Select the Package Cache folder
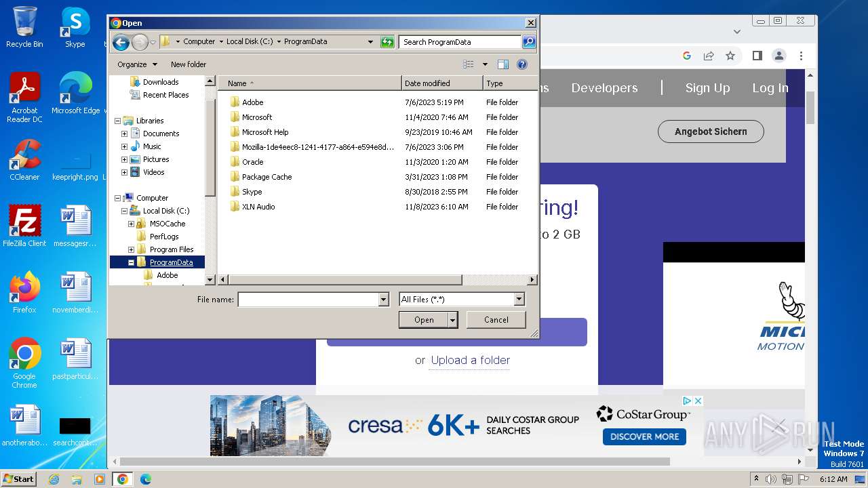Image resolution: width=868 pixels, height=488 pixels. click(x=267, y=177)
